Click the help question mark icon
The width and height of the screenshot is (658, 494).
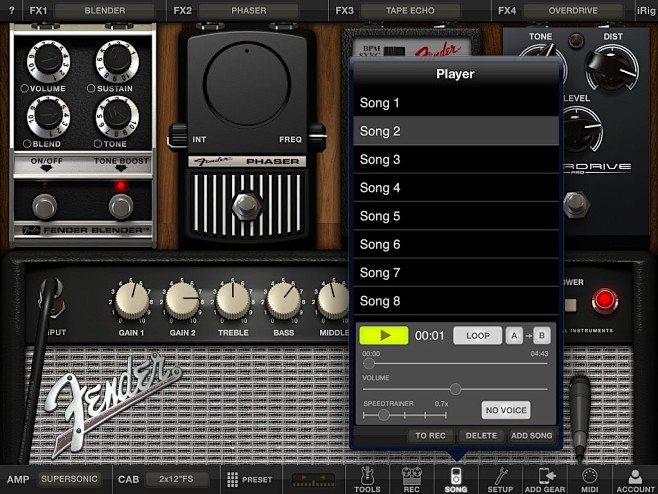click(x=13, y=10)
